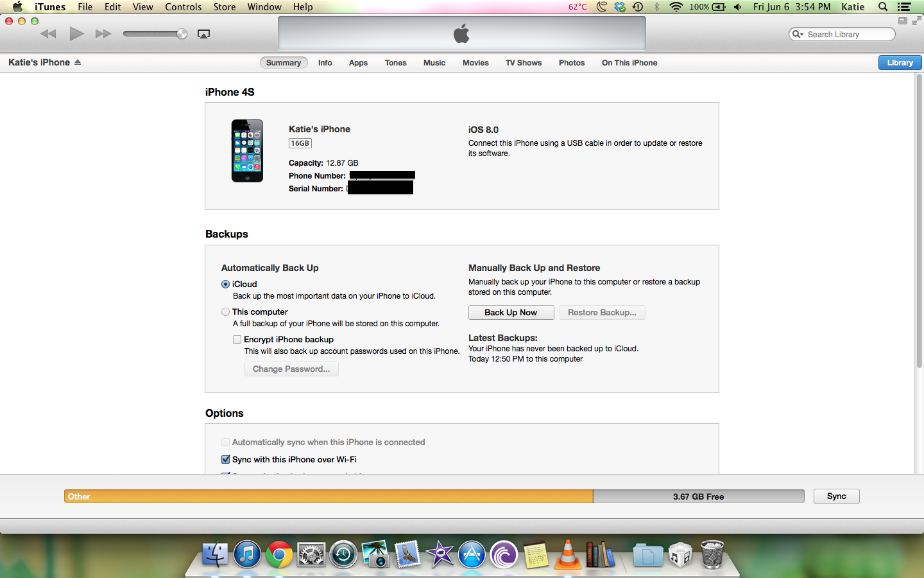Open the Dropbox menu bar icon
This screenshot has width=924, height=578.
620,7
